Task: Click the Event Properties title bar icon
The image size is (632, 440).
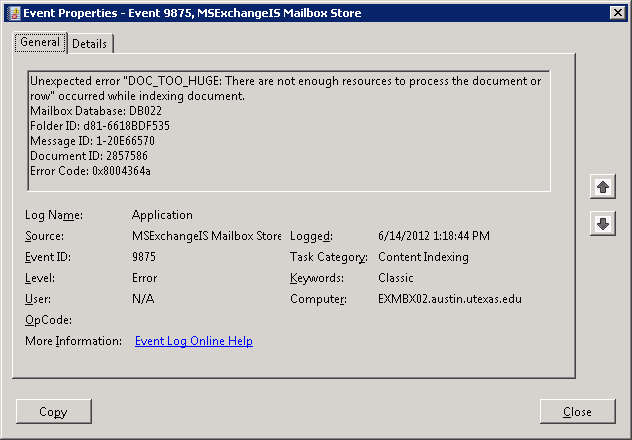Action: click(x=12, y=13)
